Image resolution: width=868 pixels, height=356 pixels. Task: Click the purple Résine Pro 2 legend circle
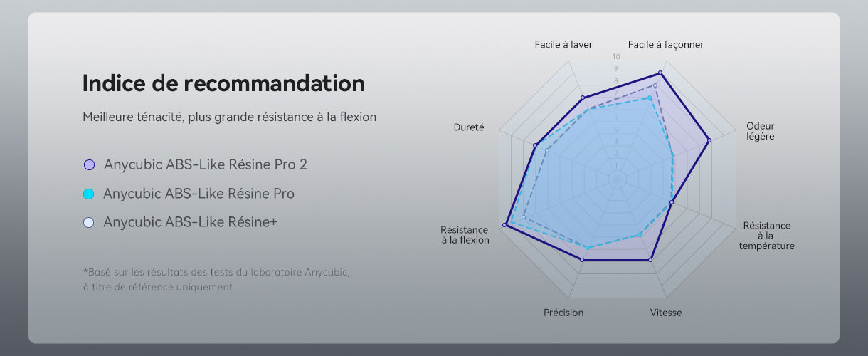click(89, 165)
